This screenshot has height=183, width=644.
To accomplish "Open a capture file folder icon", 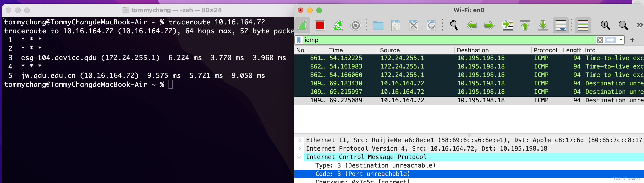I will 378,25.
